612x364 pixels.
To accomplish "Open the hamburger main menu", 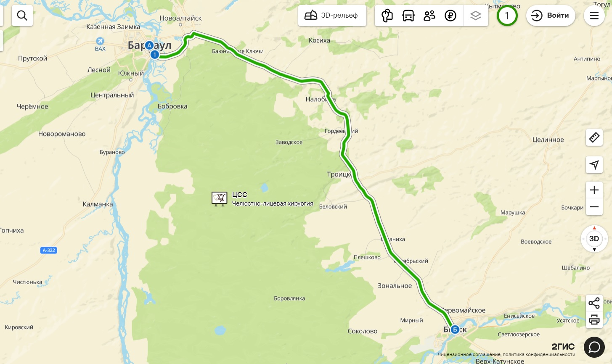I will pyautogui.click(x=594, y=16).
